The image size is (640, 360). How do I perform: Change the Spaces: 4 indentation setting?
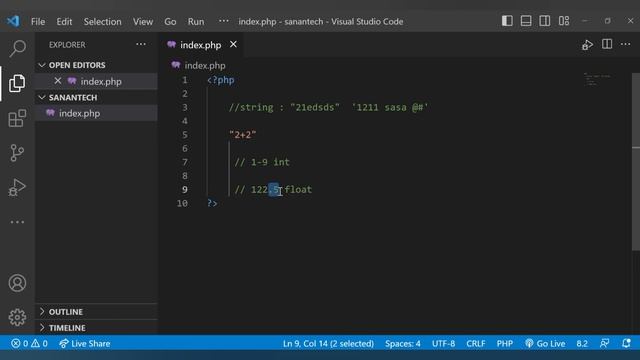[x=403, y=343]
